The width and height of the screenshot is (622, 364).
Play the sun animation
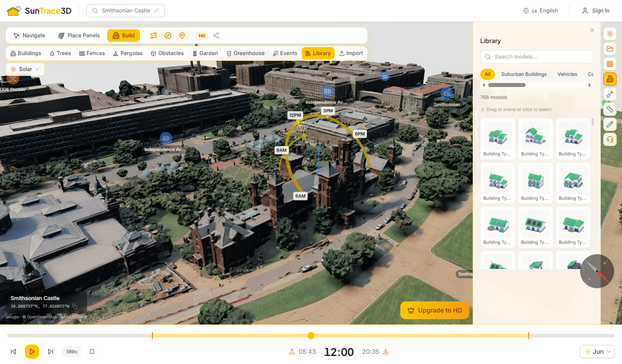(x=32, y=352)
